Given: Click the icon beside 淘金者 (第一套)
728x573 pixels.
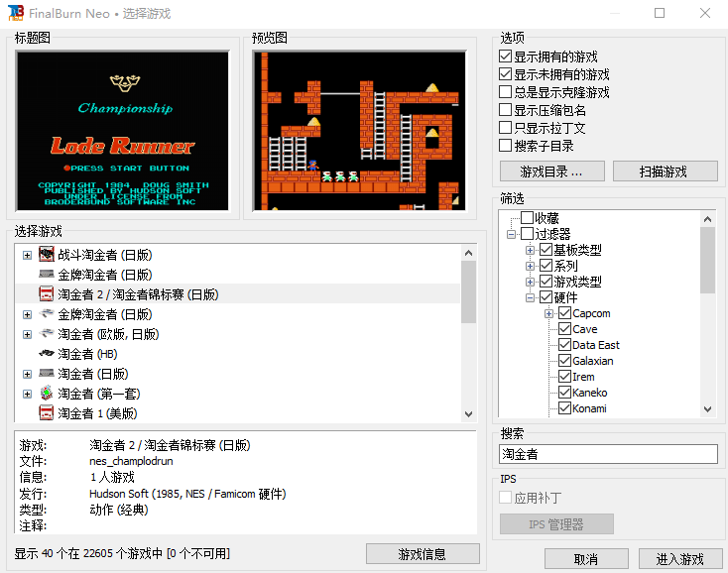Looking at the screenshot, I should (x=46, y=394).
